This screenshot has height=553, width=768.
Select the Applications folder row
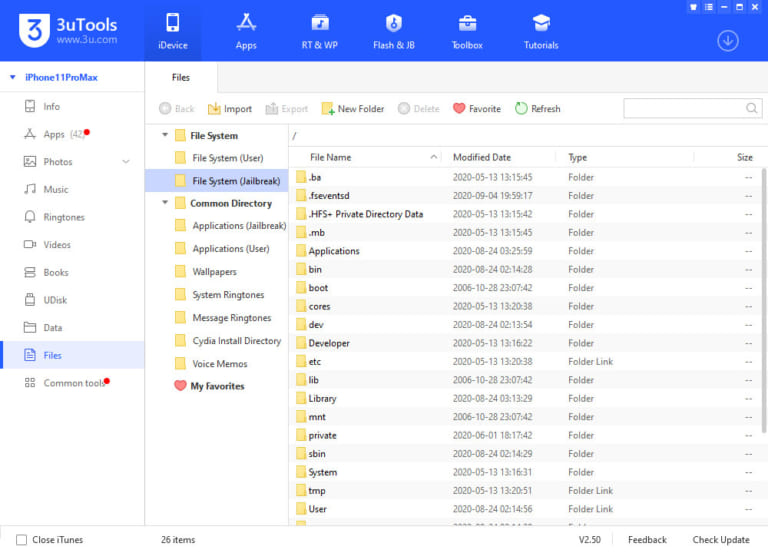pos(525,251)
